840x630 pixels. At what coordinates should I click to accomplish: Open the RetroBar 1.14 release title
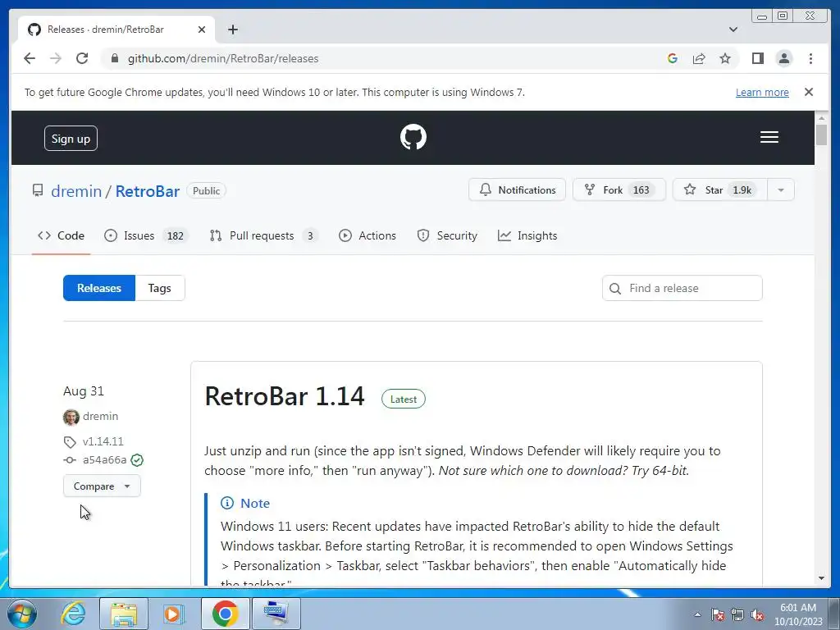click(x=285, y=397)
